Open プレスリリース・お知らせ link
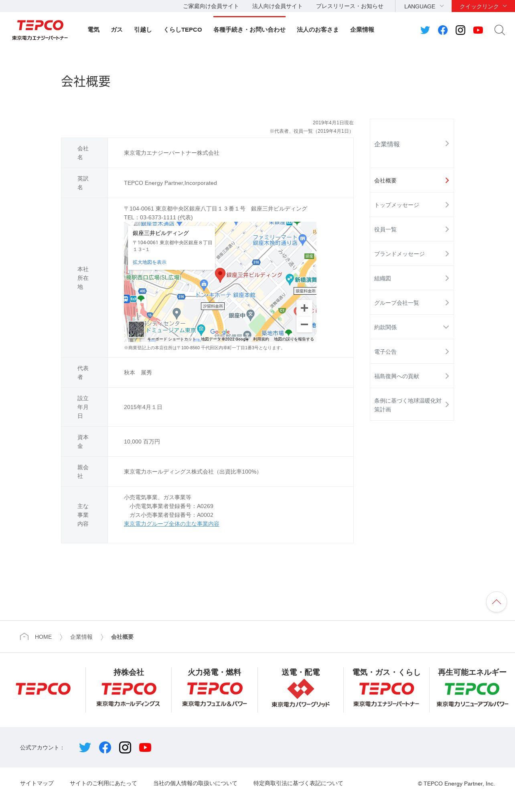The width and height of the screenshot is (515, 812). [x=350, y=6]
